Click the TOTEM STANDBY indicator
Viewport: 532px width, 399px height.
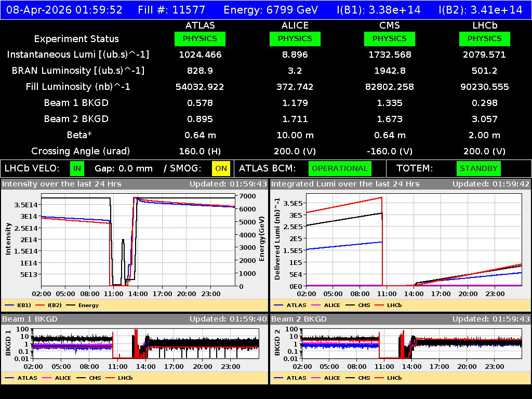[x=478, y=168]
